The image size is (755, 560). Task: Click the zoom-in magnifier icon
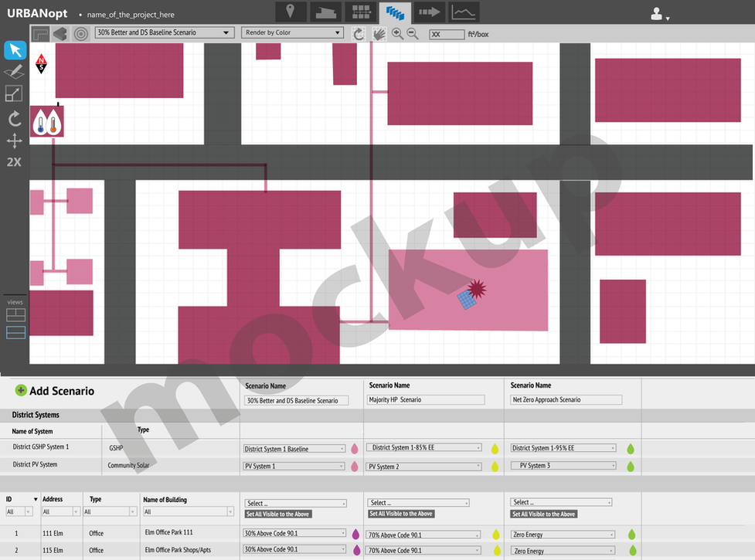[x=396, y=34]
